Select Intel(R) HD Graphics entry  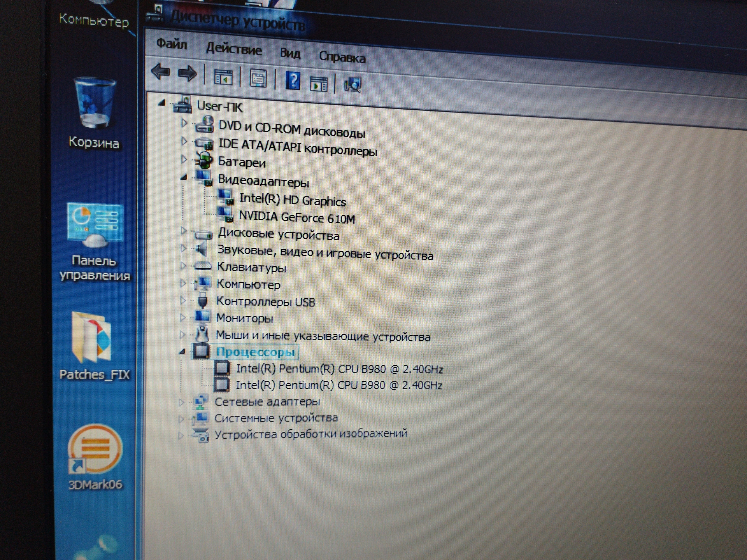[292, 199]
